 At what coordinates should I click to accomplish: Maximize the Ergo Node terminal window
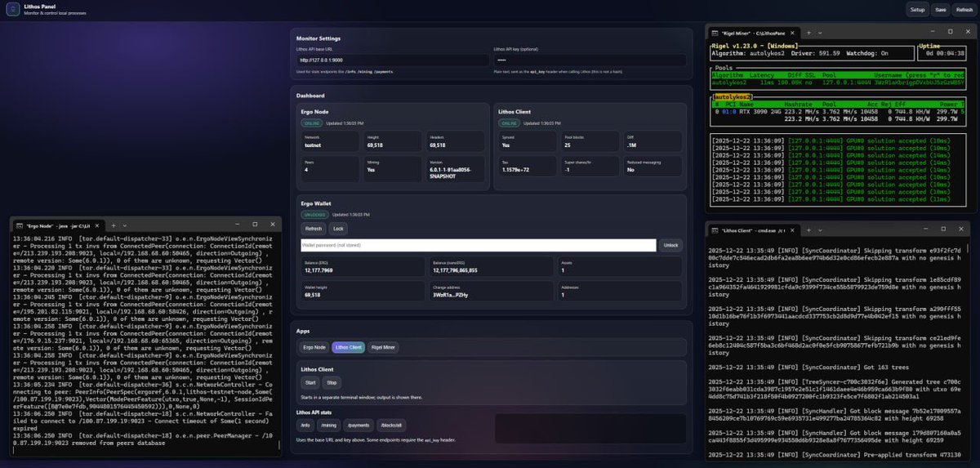[255, 224]
